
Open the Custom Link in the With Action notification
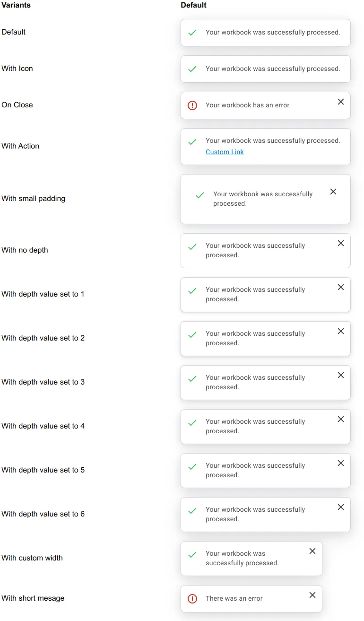tap(225, 152)
